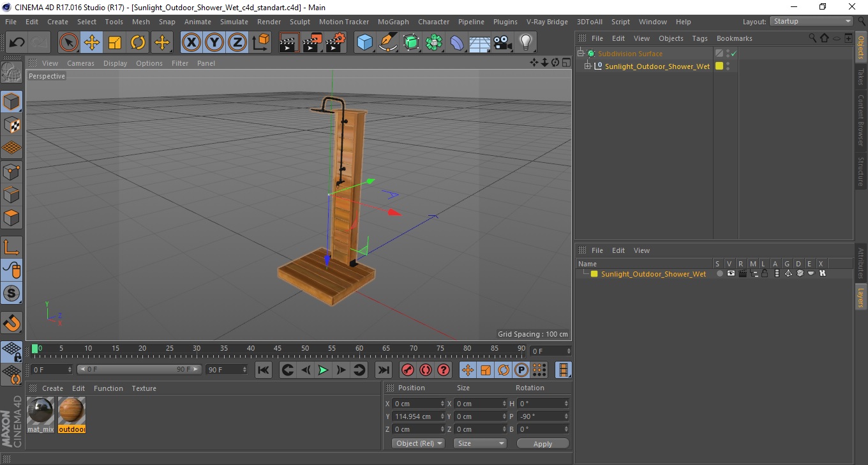Click the Record Active Objects button

pos(407,370)
